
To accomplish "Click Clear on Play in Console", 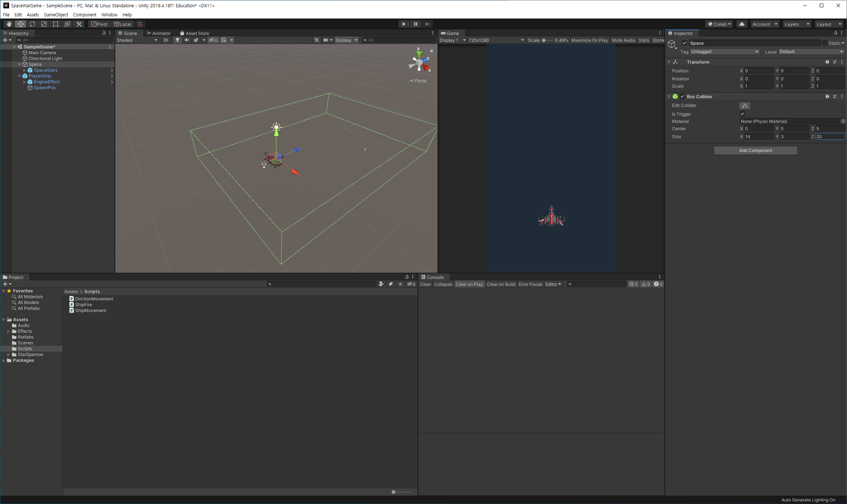I will pos(469,284).
